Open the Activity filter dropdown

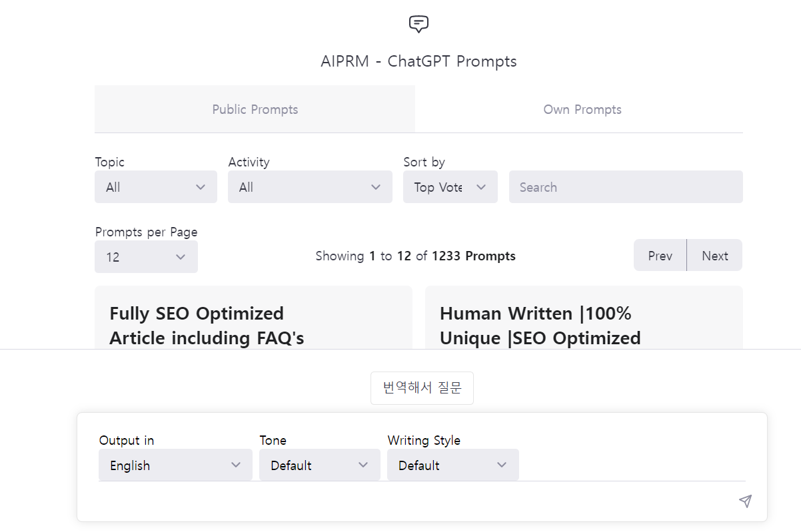[310, 187]
